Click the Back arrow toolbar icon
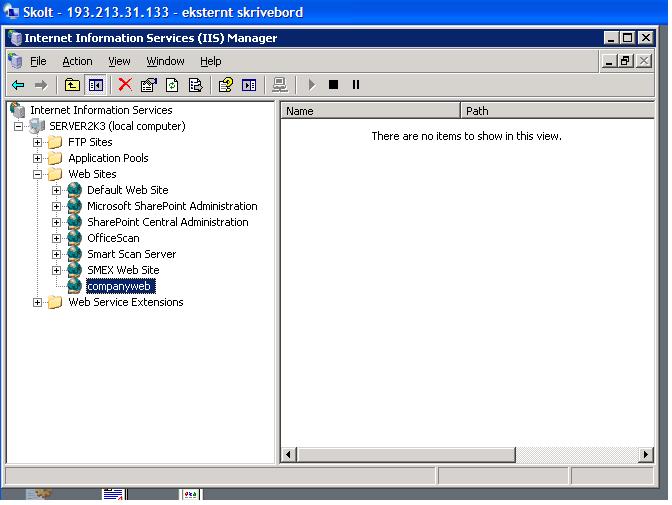The width and height of the screenshot is (672, 505). click(18, 85)
